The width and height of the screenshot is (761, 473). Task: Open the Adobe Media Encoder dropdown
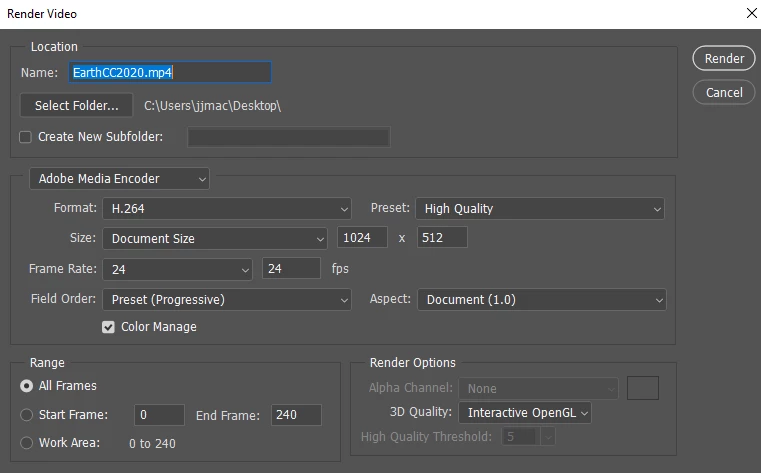pos(119,179)
